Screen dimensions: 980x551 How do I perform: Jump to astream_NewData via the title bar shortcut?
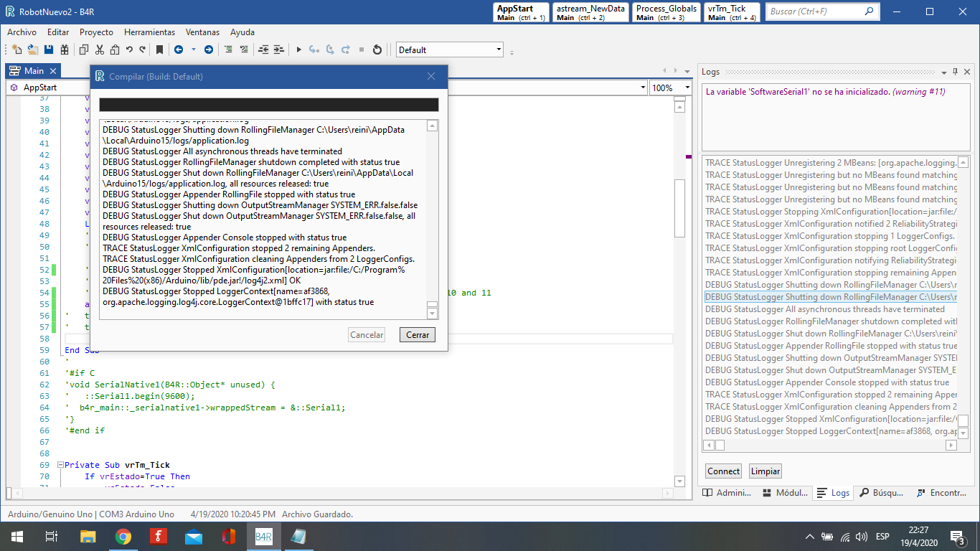pos(590,13)
